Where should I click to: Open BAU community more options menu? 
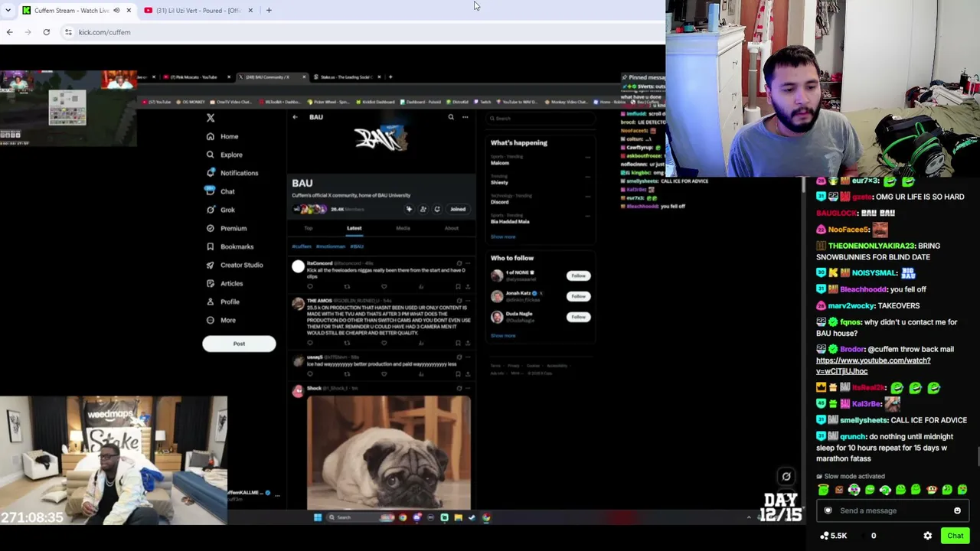coord(465,117)
